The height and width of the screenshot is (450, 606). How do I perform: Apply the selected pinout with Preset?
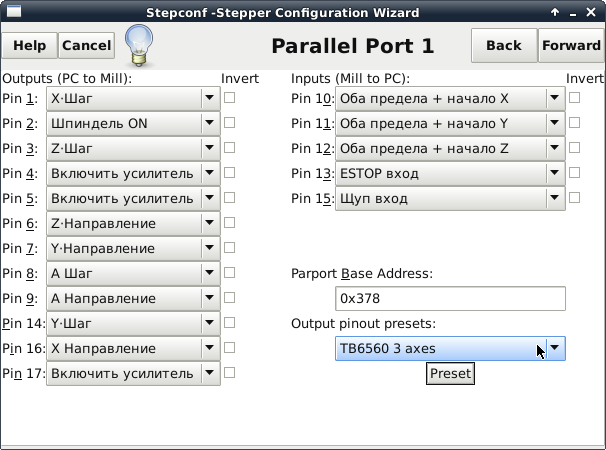click(x=450, y=373)
